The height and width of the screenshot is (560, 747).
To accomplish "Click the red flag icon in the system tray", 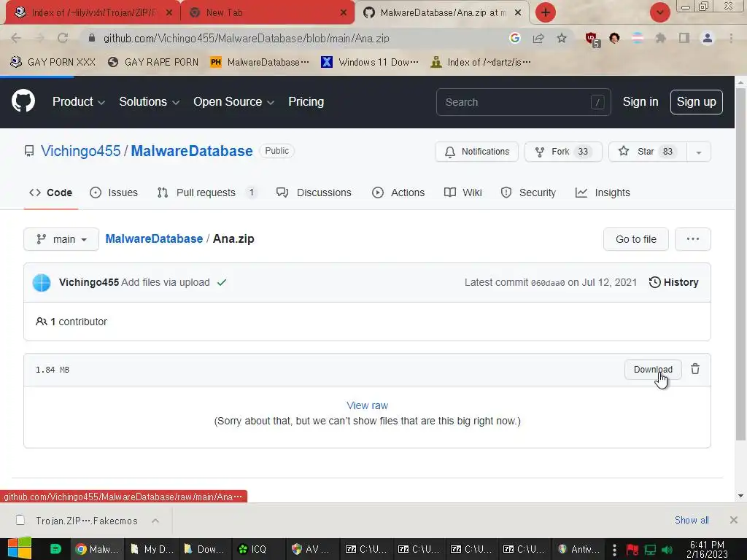I will point(632,550).
